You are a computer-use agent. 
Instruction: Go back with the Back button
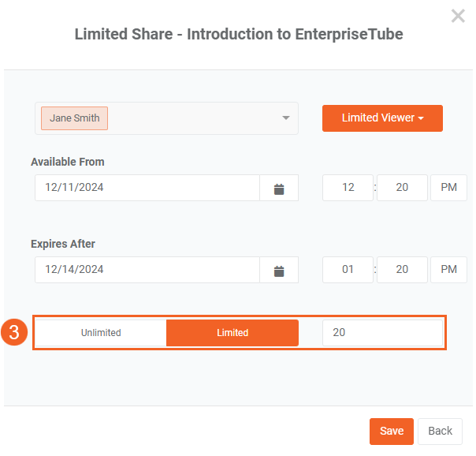[440, 431]
